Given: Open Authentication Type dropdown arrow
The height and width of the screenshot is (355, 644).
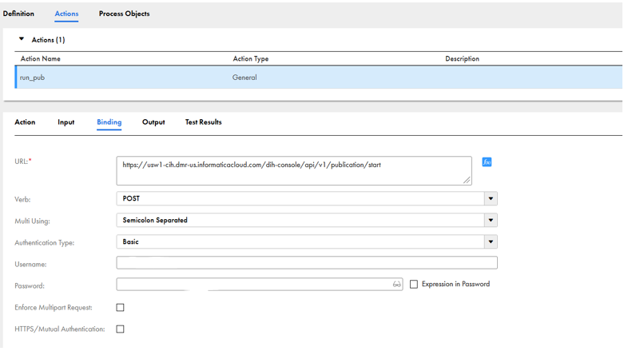Looking at the screenshot, I should tap(491, 242).
